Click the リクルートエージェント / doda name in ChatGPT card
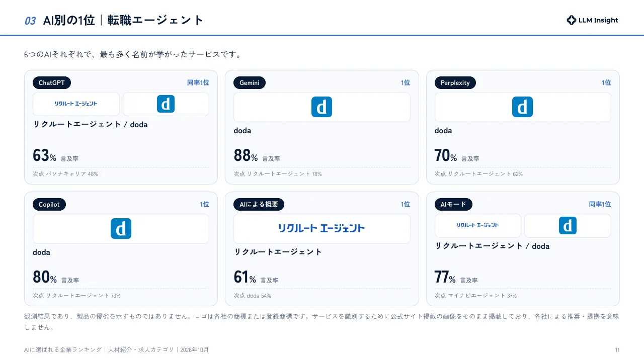The height and width of the screenshot is (362, 644). point(91,124)
